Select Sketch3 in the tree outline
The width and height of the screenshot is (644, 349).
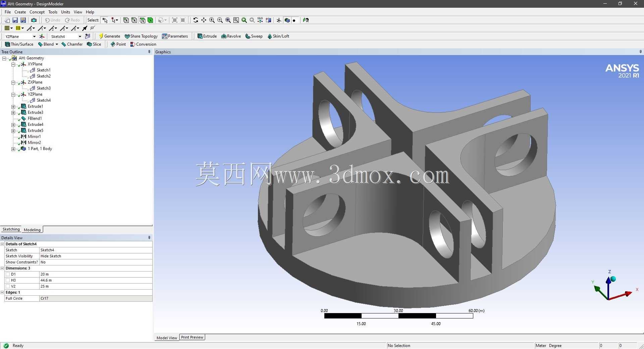[x=44, y=88]
